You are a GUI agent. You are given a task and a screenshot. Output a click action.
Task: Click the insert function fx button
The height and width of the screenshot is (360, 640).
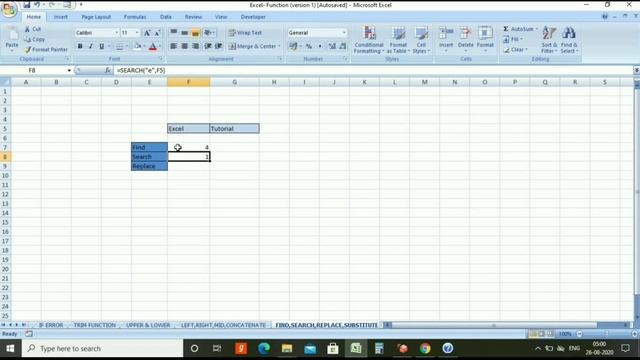coord(107,71)
